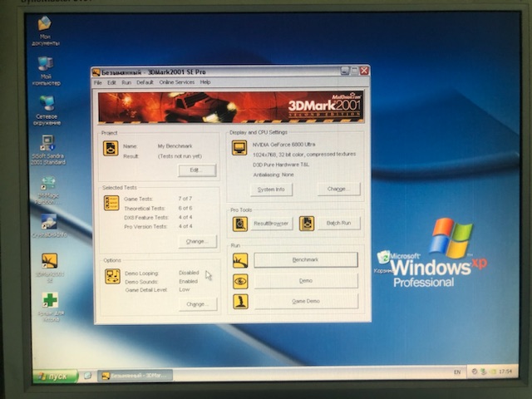Click the 'D3D Pure Hardware T&L' text

281,165
